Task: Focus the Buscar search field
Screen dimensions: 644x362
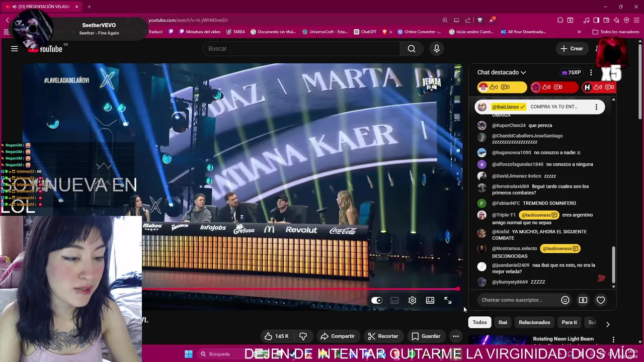Action: pyautogui.click(x=301, y=49)
